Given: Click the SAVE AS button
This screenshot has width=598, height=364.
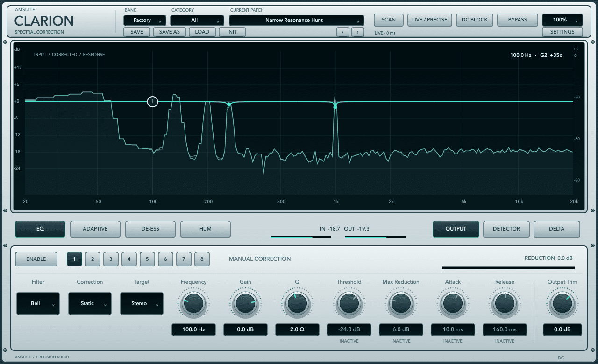Looking at the screenshot, I should click(x=170, y=32).
